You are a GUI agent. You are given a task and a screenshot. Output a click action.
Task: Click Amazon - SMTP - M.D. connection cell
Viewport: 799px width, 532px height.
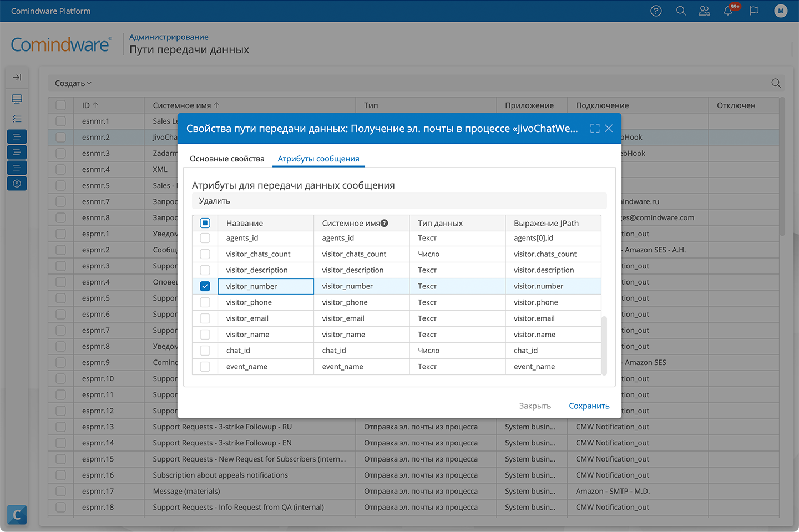click(x=638, y=492)
